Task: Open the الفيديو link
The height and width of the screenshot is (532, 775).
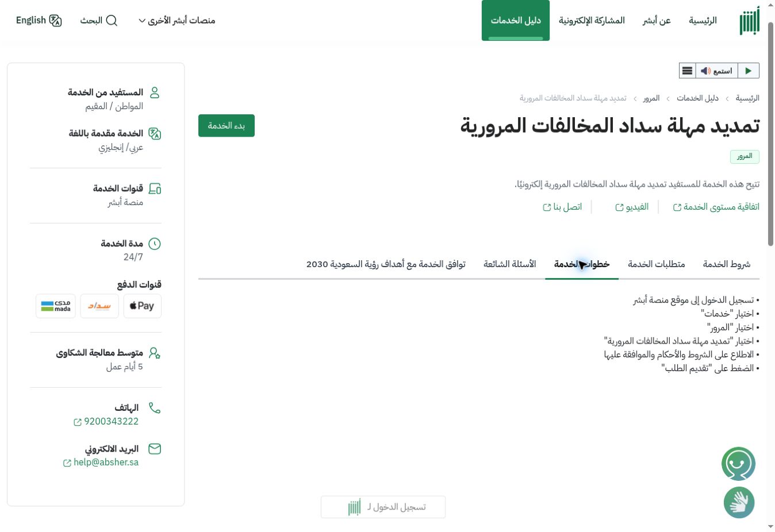Action: coord(632,207)
